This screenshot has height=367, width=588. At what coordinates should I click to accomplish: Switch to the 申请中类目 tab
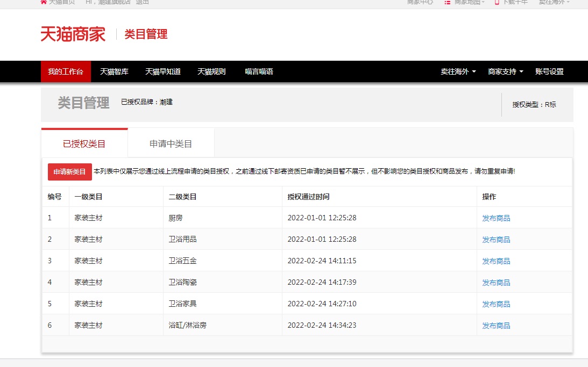(171, 143)
